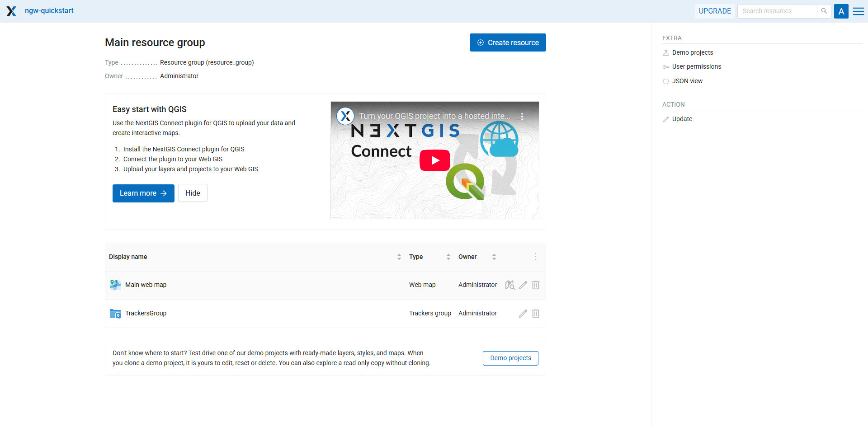Hide the Easy start panel
This screenshot has height=427, width=868.
tap(193, 193)
